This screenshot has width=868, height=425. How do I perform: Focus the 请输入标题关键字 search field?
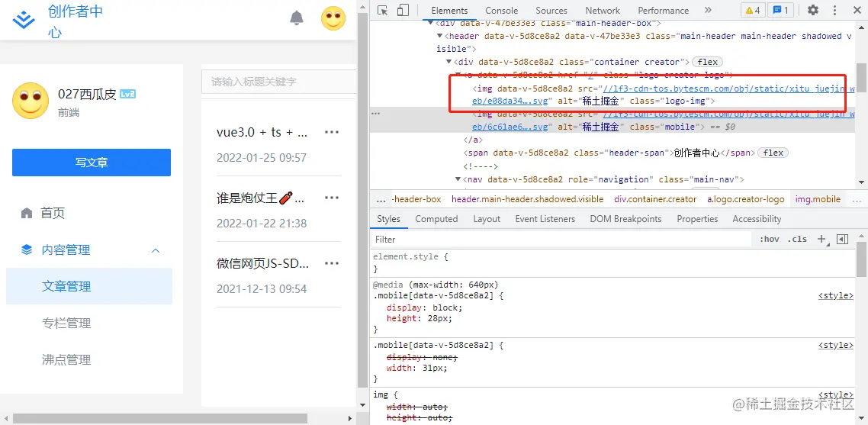tap(278, 82)
